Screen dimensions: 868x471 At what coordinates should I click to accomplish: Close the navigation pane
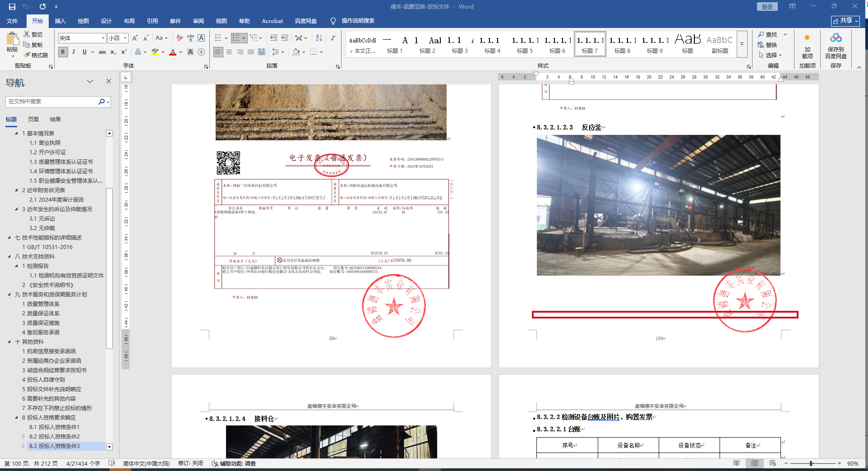[108, 81]
